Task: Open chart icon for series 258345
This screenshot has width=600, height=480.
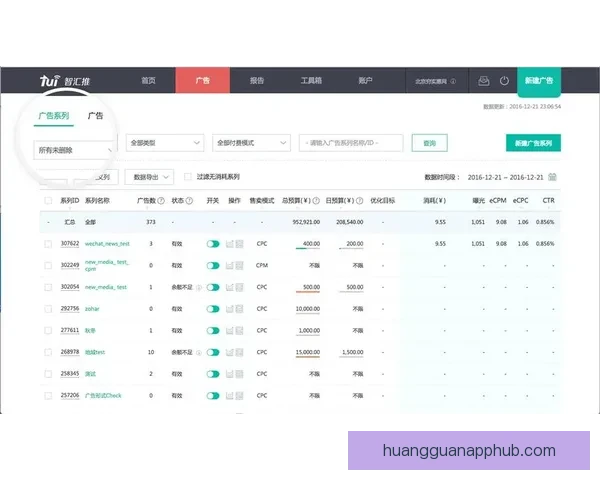Action: (x=230, y=374)
